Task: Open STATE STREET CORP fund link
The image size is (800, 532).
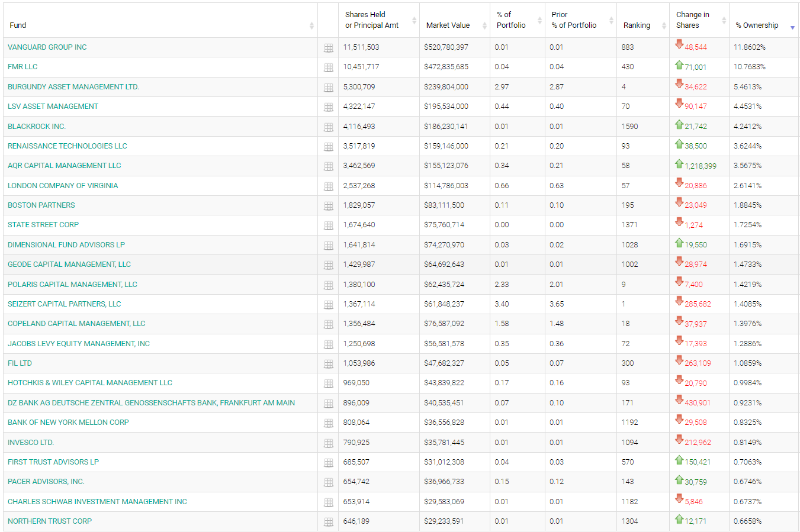Action: (x=43, y=225)
